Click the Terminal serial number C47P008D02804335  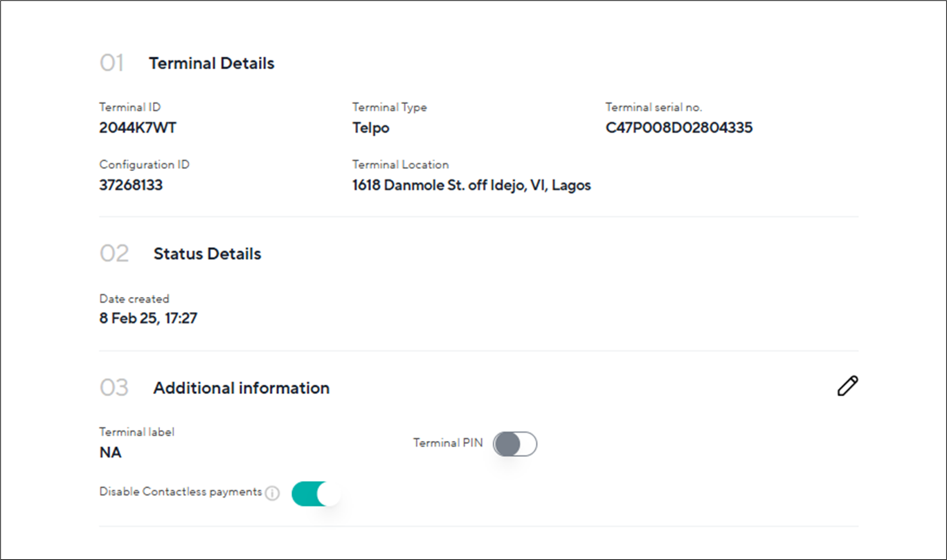coord(680,127)
